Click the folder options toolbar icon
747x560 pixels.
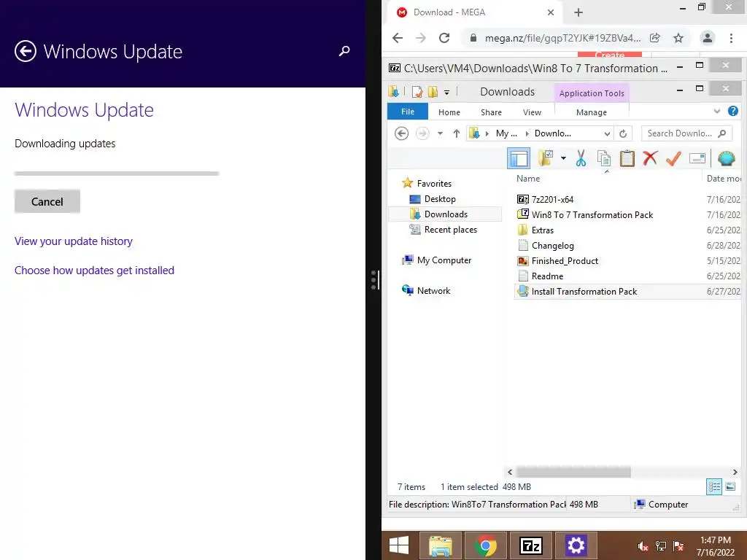tap(546, 158)
